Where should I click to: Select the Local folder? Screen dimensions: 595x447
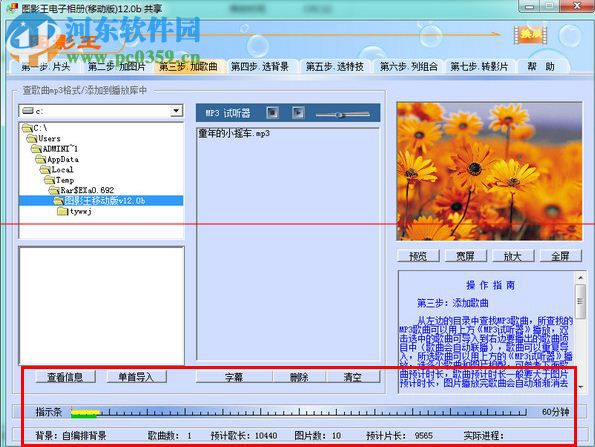pos(57,170)
